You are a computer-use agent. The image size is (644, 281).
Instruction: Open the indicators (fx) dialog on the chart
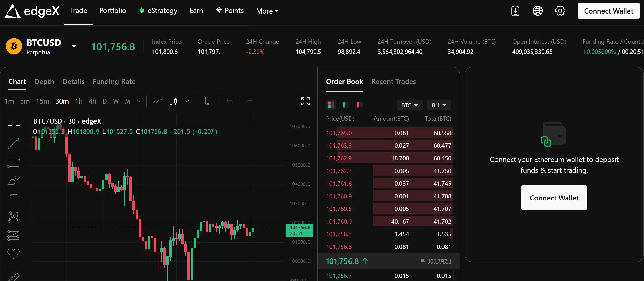(206, 101)
